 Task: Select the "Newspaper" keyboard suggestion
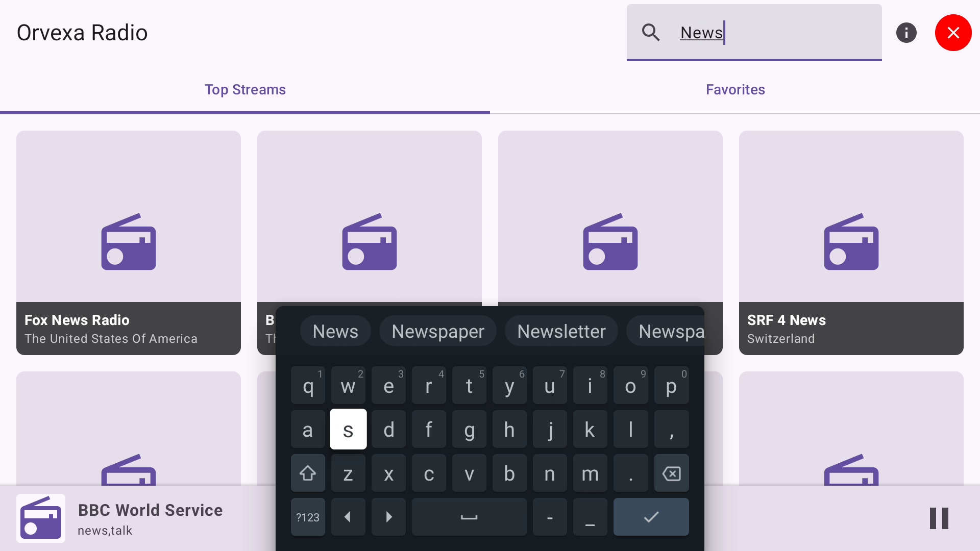(x=438, y=332)
